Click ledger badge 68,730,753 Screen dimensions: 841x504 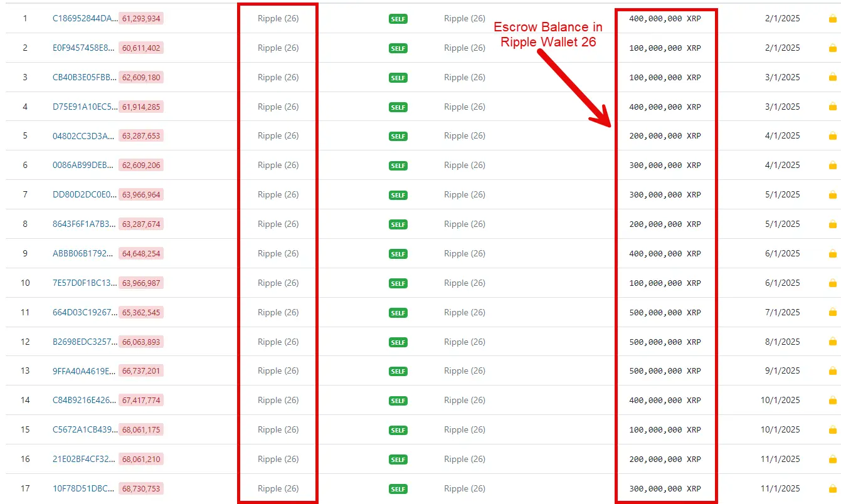click(141, 489)
